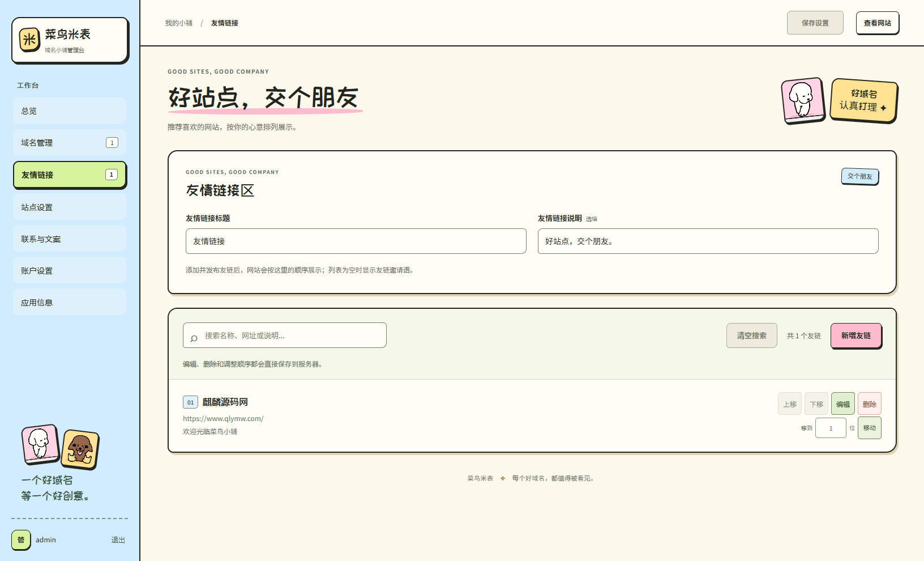Focus the 友情链接说明 input field
This screenshot has width=924, height=561.
[708, 241]
